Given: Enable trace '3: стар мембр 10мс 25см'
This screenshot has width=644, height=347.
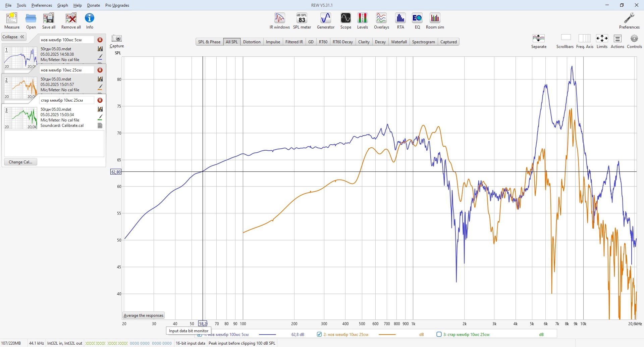Looking at the screenshot, I should tap(439, 334).
